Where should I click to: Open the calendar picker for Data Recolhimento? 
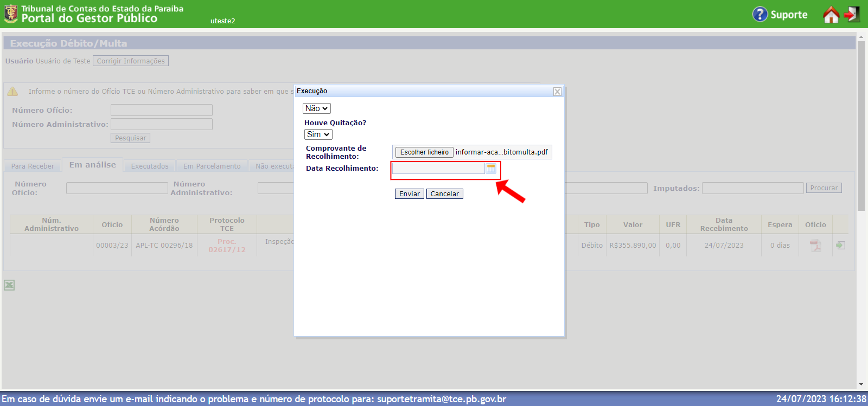[491, 169]
